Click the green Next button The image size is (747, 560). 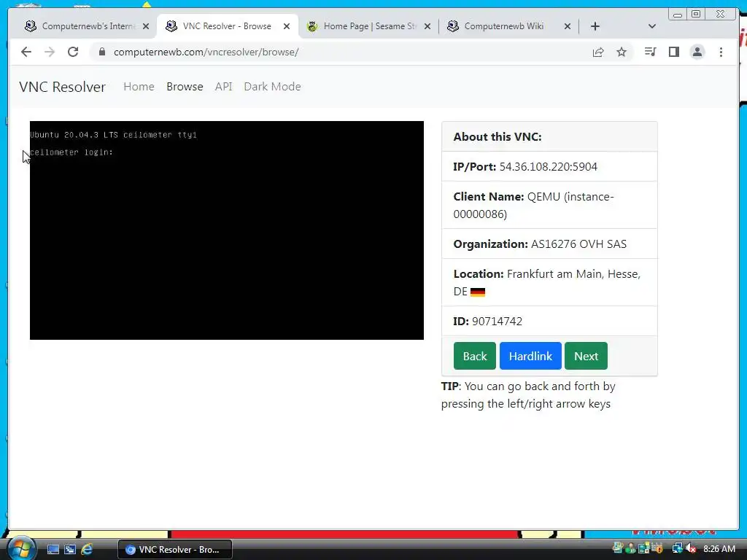[x=586, y=356]
